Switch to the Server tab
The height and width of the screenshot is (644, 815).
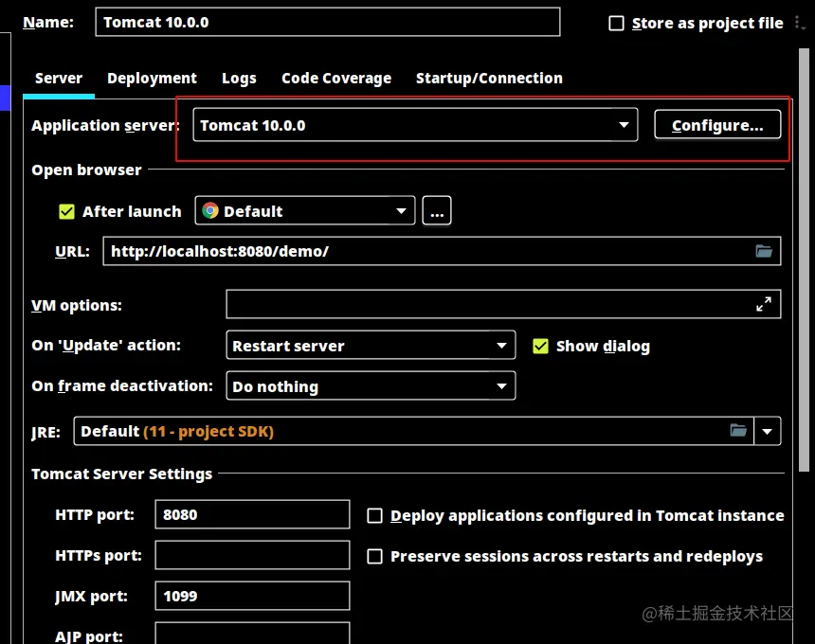point(59,79)
